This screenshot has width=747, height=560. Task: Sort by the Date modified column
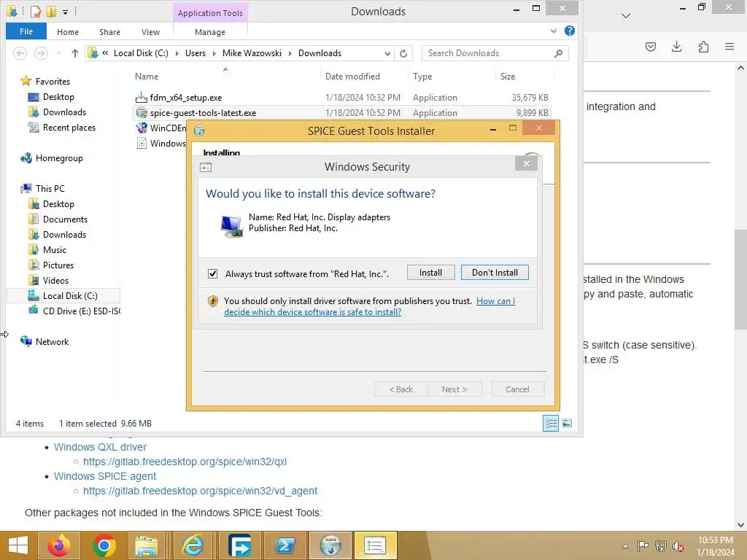pos(352,76)
